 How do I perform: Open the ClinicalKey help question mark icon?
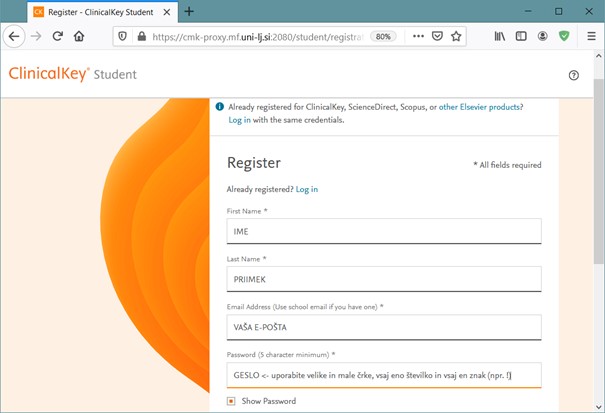574,75
